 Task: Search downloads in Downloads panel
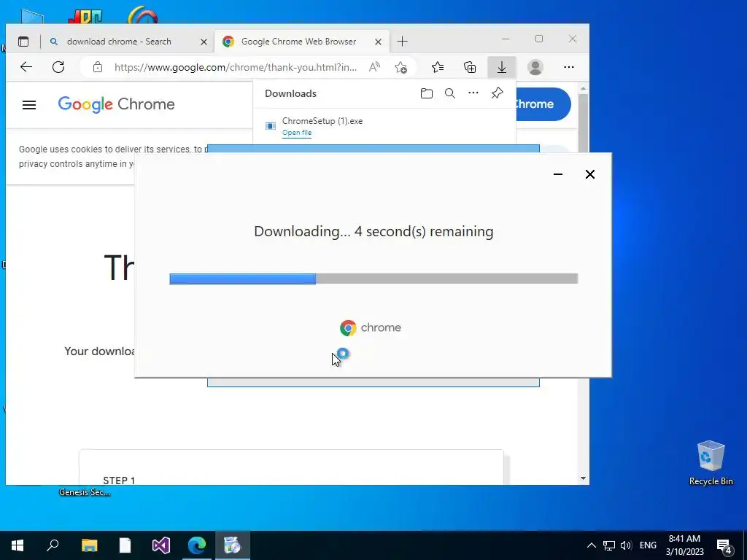coord(449,93)
